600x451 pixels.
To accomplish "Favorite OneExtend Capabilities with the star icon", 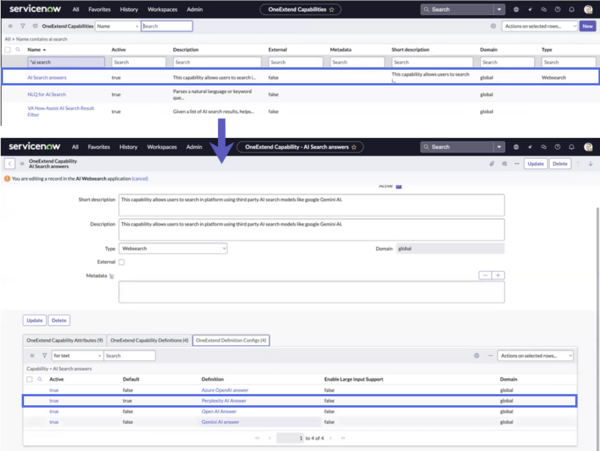I will [x=331, y=9].
